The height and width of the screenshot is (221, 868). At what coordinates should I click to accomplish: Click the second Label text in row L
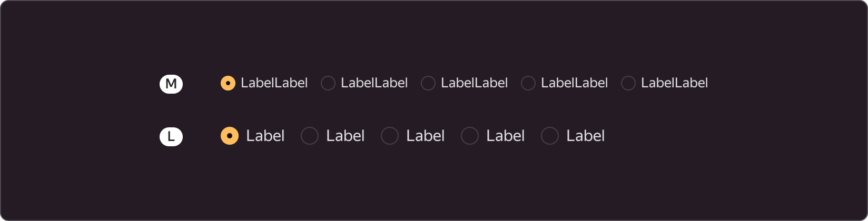346,136
